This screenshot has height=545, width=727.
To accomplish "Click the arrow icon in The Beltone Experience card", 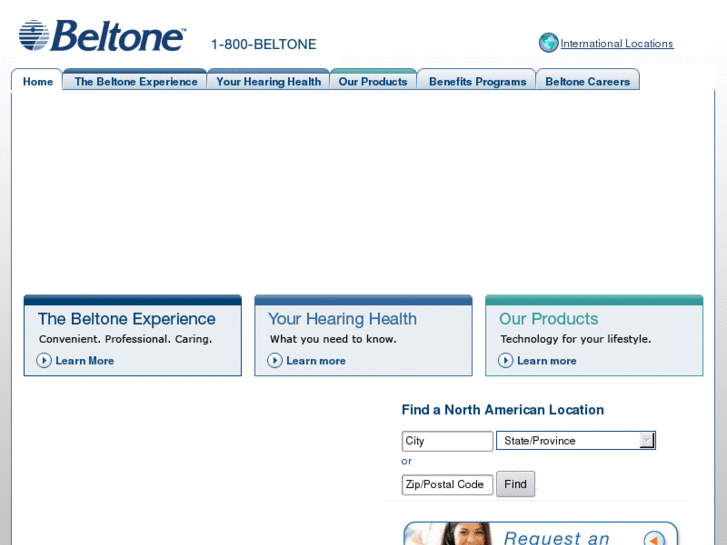I will [44, 360].
